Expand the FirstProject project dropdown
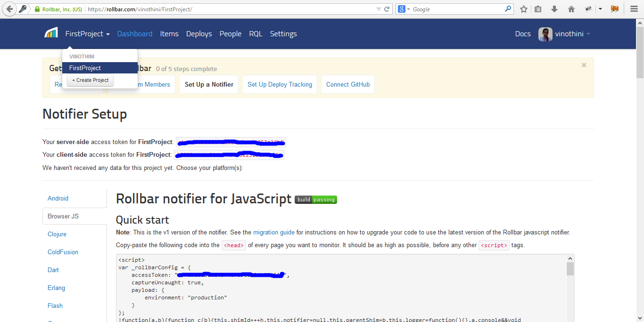644x322 pixels. pos(87,34)
